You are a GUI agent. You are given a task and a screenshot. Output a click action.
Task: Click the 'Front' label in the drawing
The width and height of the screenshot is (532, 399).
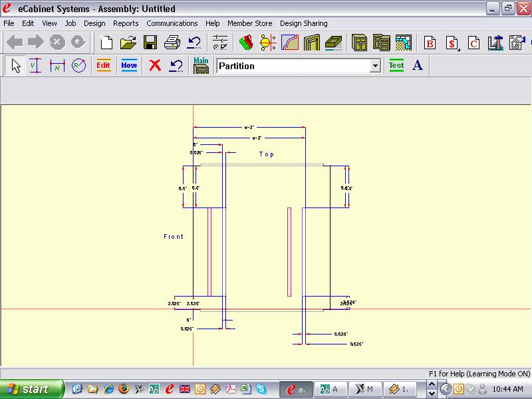point(174,237)
